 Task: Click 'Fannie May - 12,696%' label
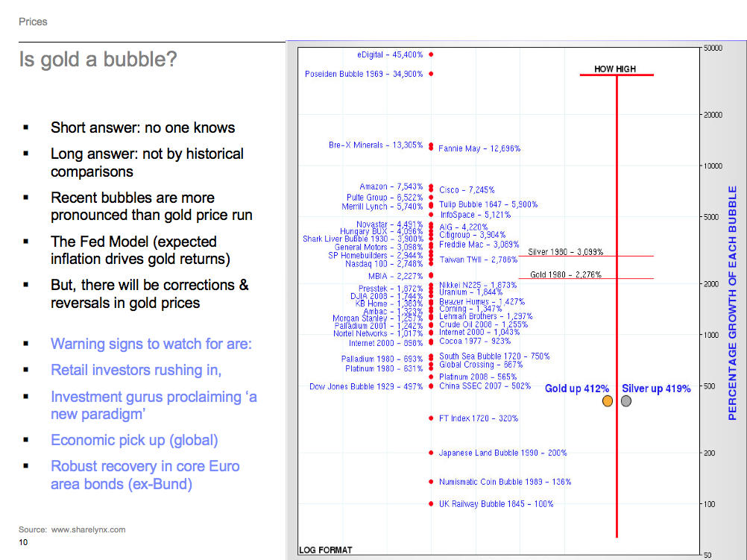(x=479, y=148)
